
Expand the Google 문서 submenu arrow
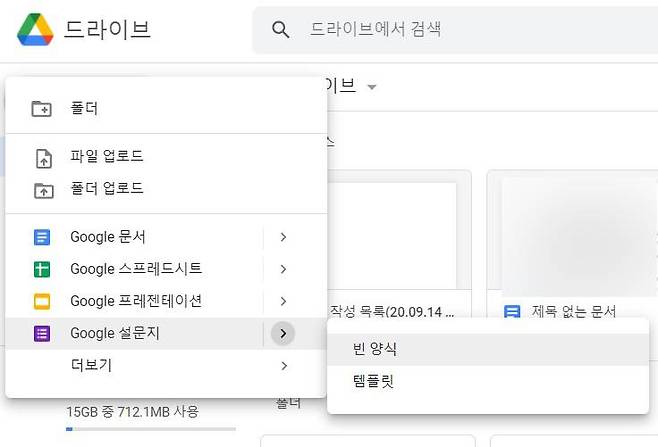283,237
